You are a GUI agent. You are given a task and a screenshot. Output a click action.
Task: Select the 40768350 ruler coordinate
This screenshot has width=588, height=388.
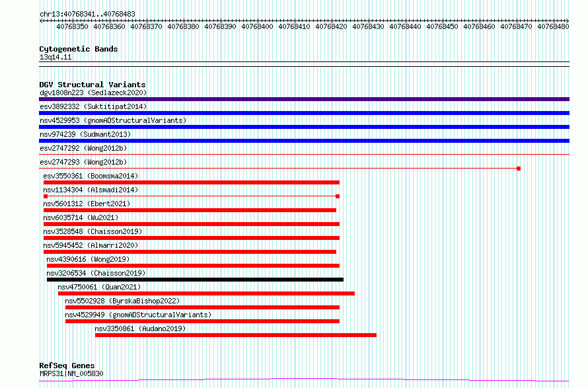click(72, 26)
